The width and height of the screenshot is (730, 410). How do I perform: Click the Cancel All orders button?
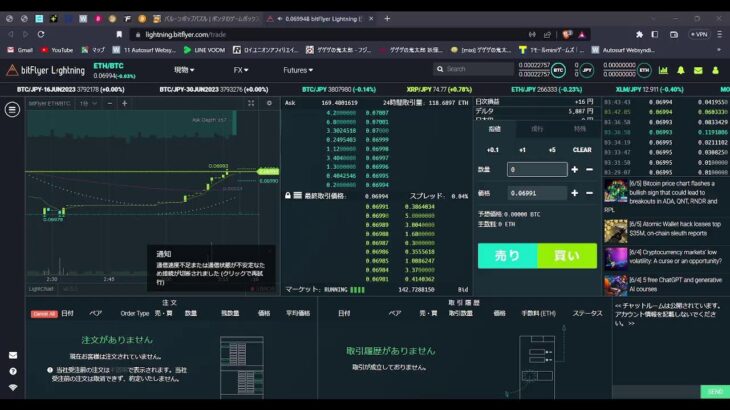point(44,314)
